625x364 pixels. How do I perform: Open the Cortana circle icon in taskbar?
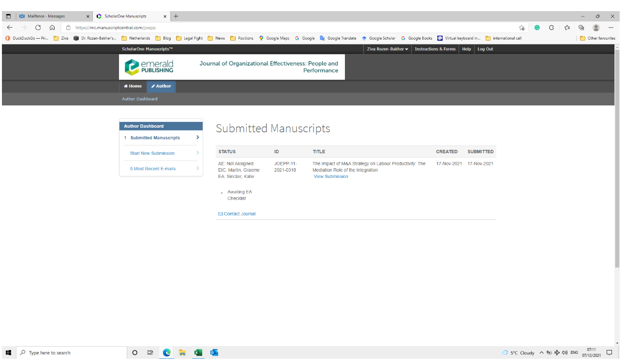click(134, 352)
